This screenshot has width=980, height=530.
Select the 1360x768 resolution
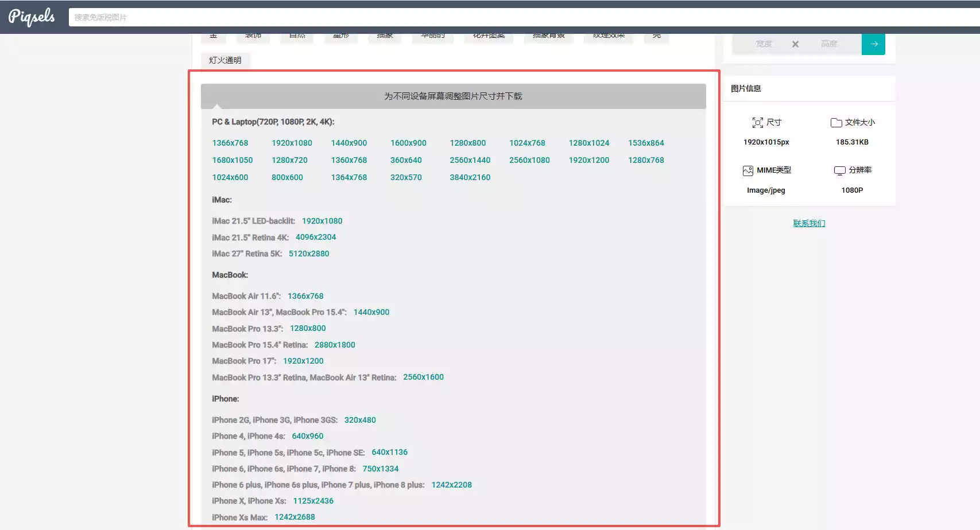349,161
